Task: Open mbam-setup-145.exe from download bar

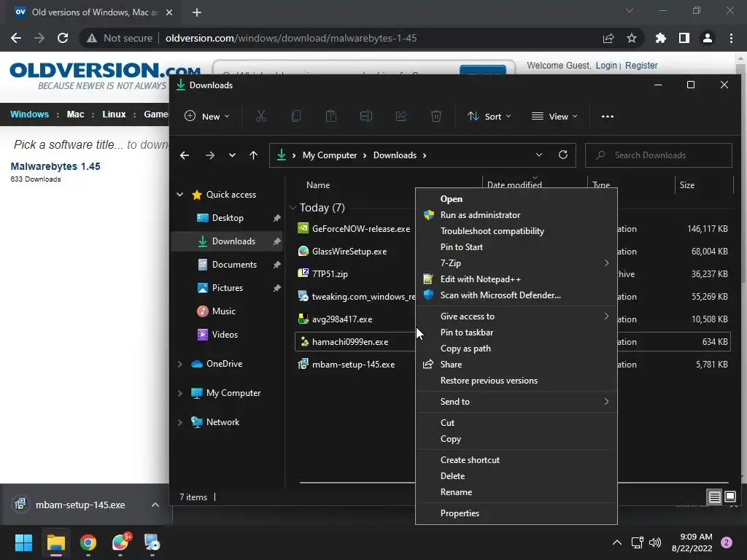Action: (80, 505)
